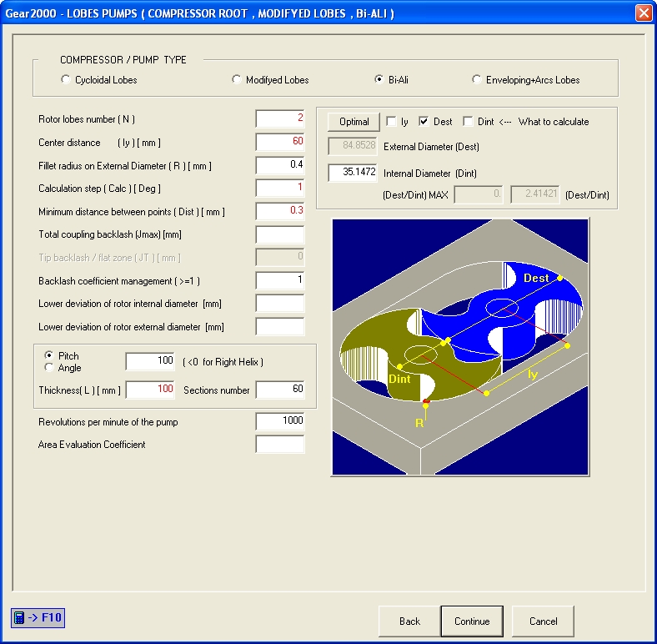Edit the Fillet radius R field

click(x=280, y=165)
